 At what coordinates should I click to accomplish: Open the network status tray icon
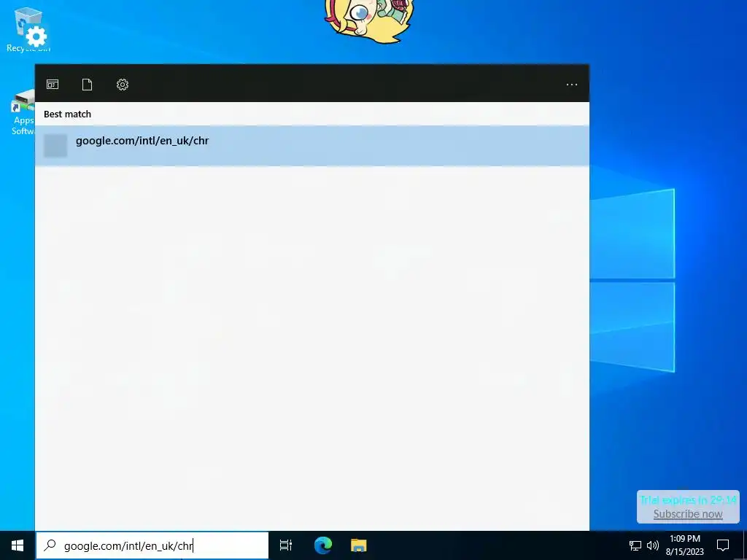pyautogui.click(x=635, y=545)
